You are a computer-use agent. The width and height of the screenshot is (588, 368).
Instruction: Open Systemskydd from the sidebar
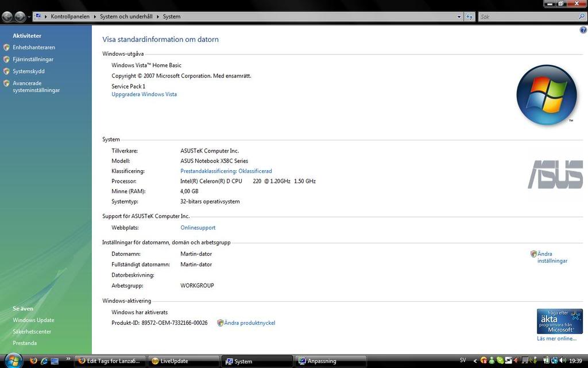click(29, 71)
